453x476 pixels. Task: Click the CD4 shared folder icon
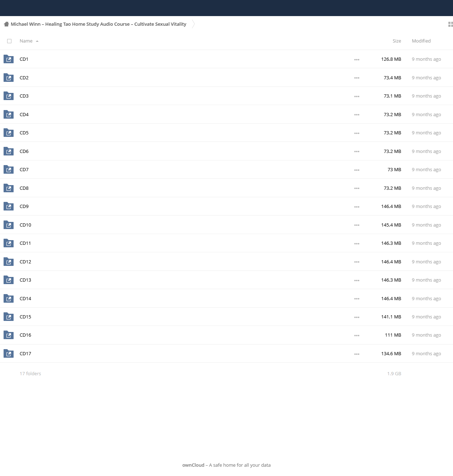(x=9, y=114)
